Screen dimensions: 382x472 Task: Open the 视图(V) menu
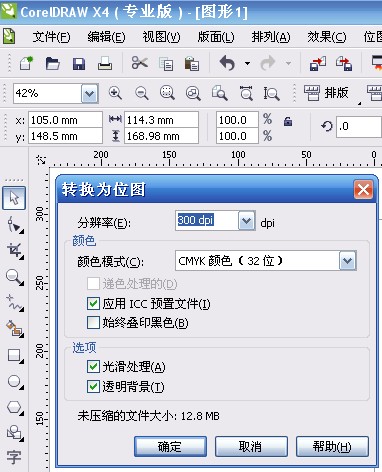[x=161, y=37]
